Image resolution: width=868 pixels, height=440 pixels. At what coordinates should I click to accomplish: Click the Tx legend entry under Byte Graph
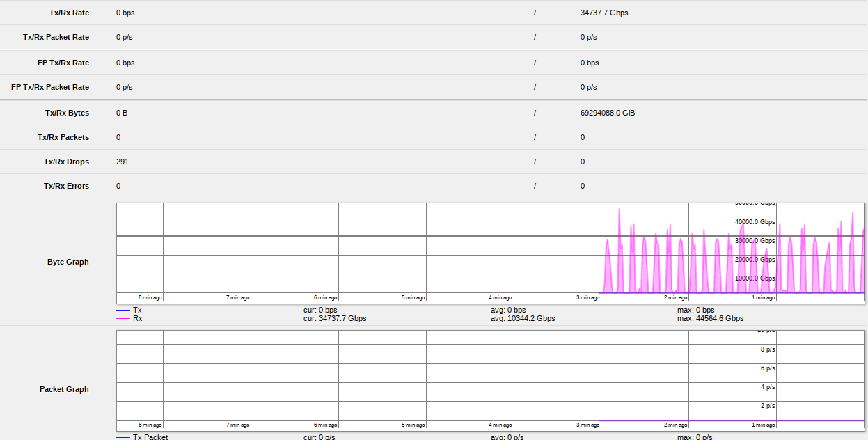pyautogui.click(x=129, y=310)
